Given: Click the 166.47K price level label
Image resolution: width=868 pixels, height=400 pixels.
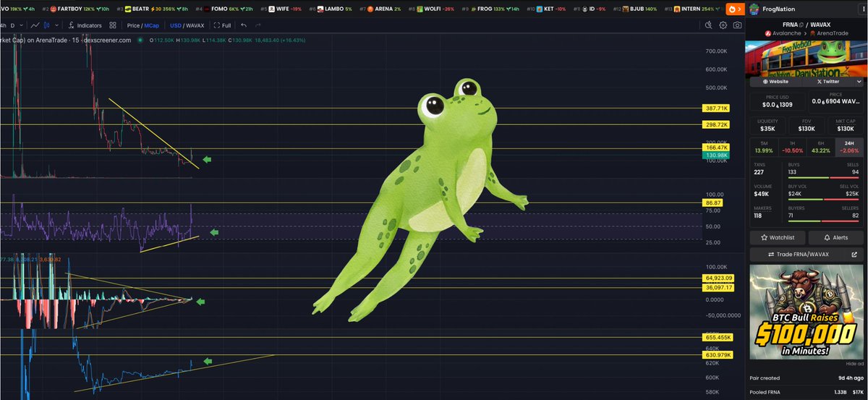Looking at the screenshot, I should click(x=716, y=148).
